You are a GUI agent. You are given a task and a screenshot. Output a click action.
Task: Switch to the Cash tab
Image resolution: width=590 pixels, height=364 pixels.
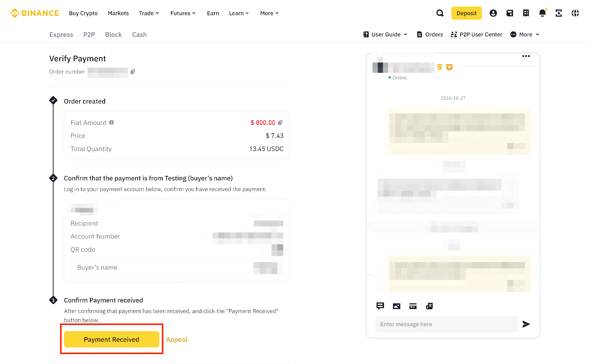pyautogui.click(x=139, y=35)
